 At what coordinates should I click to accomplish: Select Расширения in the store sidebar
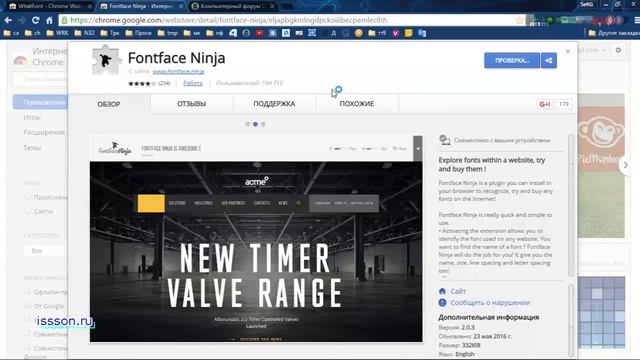click(x=44, y=132)
